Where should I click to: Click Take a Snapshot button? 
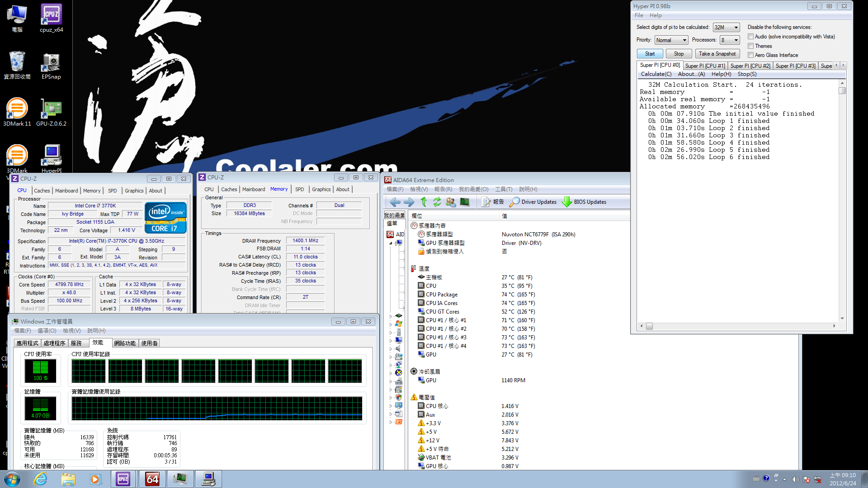pos(717,54)
